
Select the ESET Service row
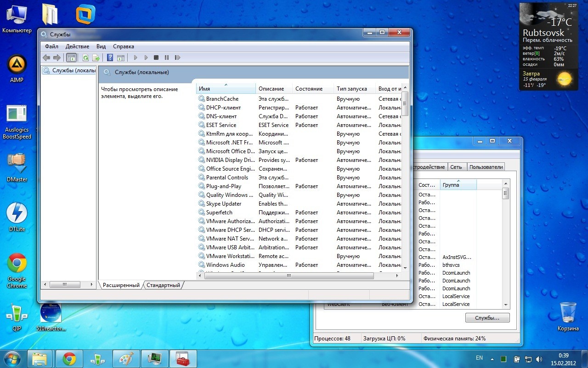[x=299, y=125]
